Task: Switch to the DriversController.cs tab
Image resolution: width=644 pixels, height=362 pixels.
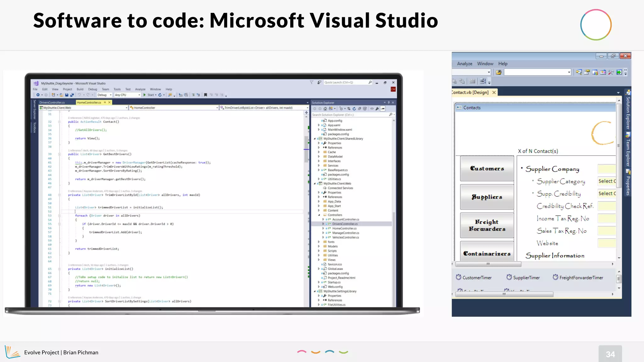Action: click(x=52, y=102)
